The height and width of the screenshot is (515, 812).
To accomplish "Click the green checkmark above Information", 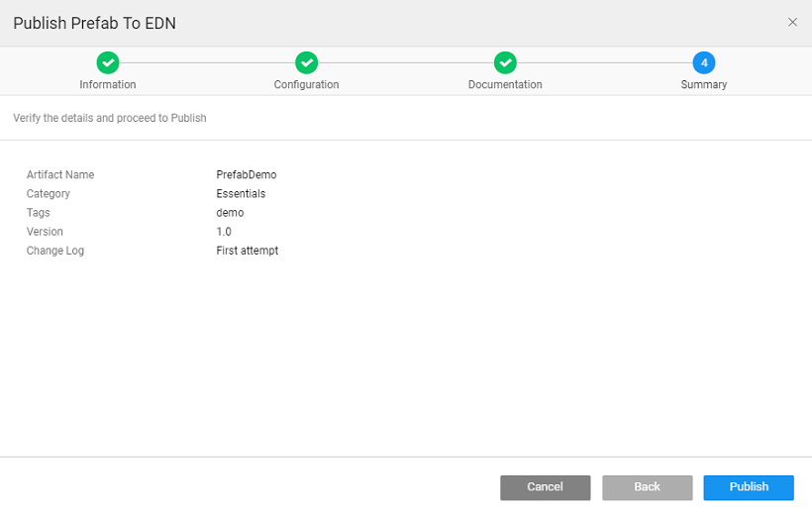I will 109,62.
